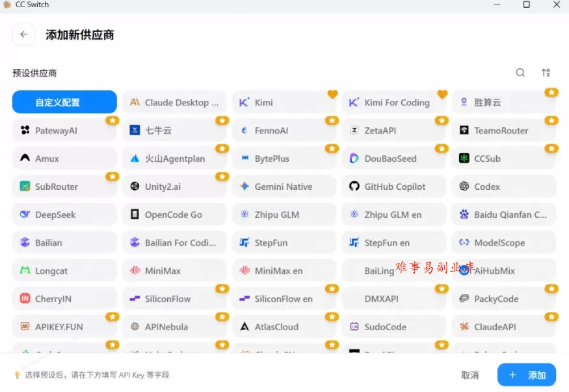Pick the APINebula preset
Screen dimensions: 569x392
coord(174,327)
